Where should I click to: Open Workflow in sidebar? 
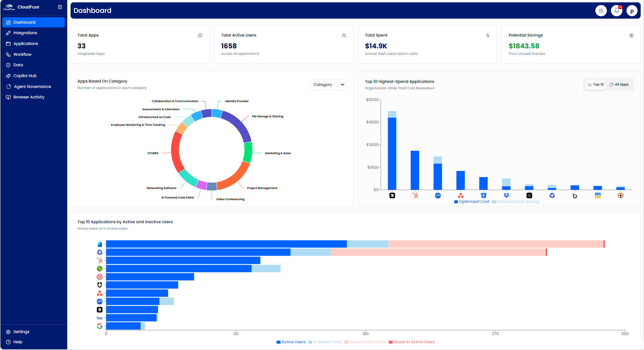point(33,54)
